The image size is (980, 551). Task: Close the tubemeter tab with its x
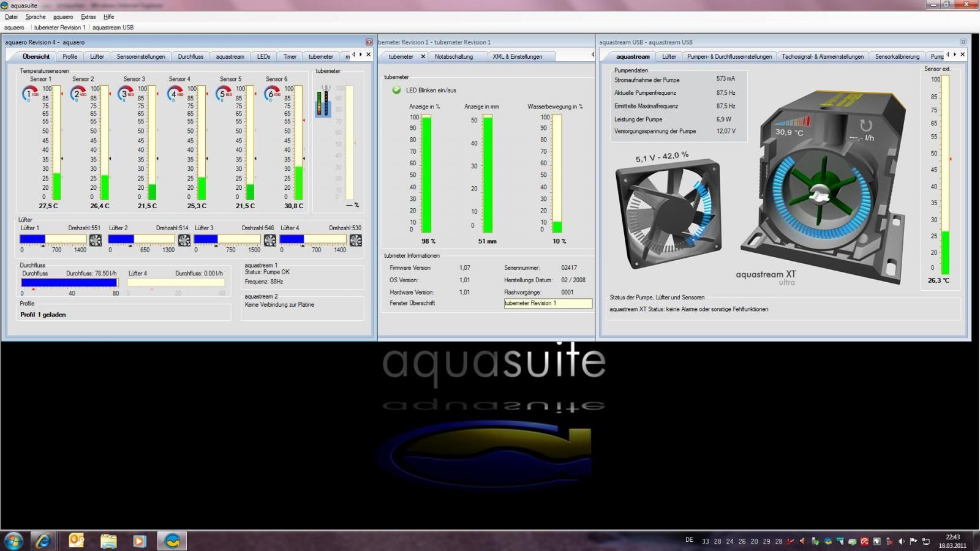(x=423, y=56)
